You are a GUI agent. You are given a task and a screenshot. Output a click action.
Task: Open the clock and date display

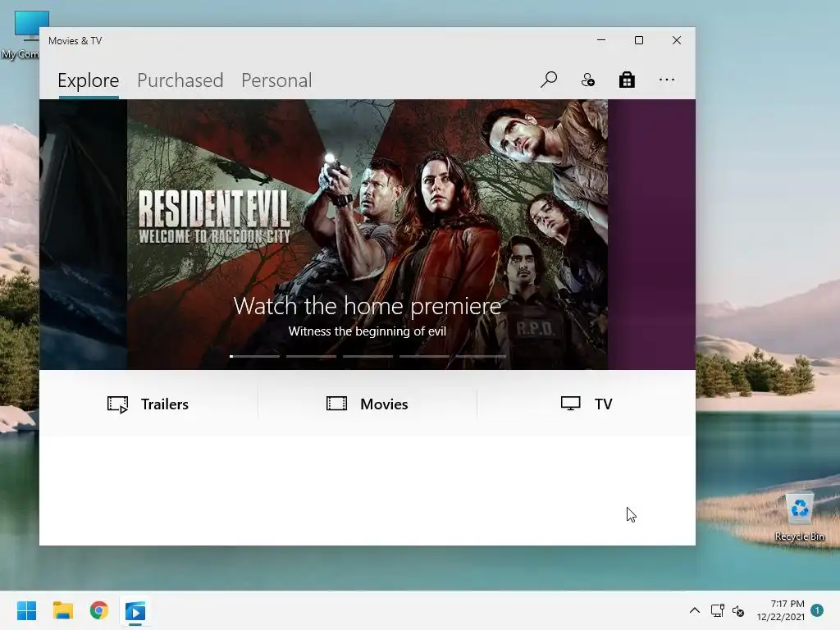[x=781, y=610]
